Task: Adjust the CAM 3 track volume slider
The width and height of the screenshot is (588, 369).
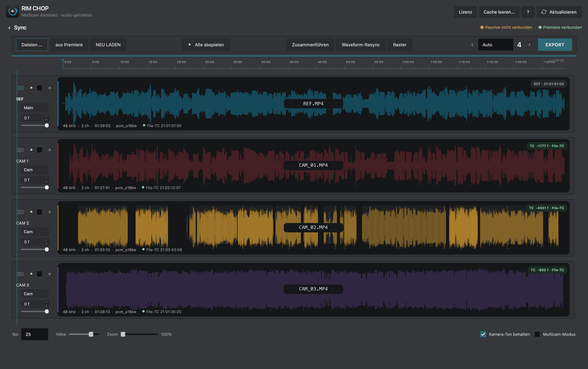Action: [x=35, y=311]
